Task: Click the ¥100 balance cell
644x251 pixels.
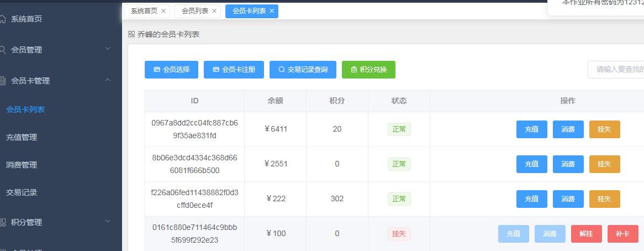Action: [276, 234]
